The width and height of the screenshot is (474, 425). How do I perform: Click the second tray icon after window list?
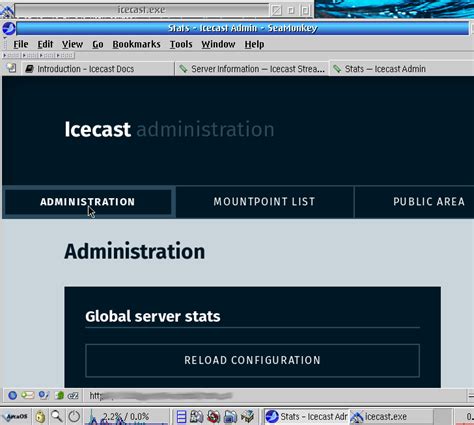click(197, 417)
